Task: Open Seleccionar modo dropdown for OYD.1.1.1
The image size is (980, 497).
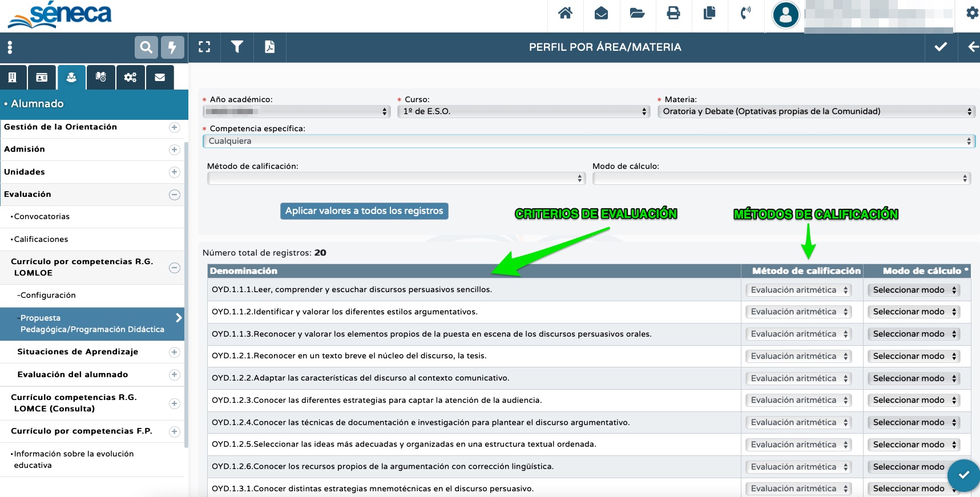Action: click(x=914, y=290)
